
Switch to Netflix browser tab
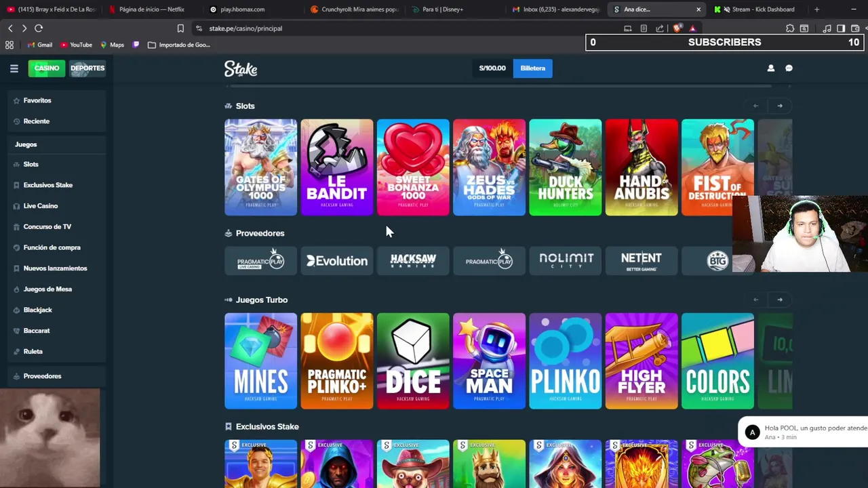coord(151,9)
